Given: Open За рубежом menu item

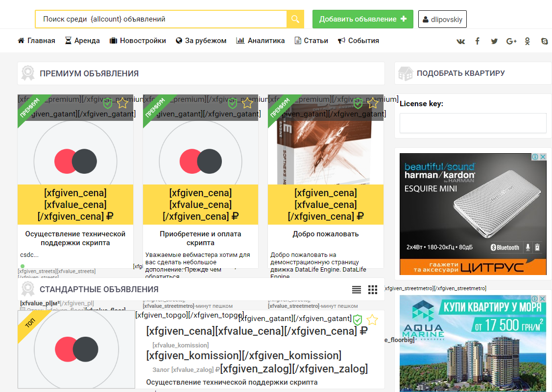Looking at the screenshot, I should click(201, 41).
